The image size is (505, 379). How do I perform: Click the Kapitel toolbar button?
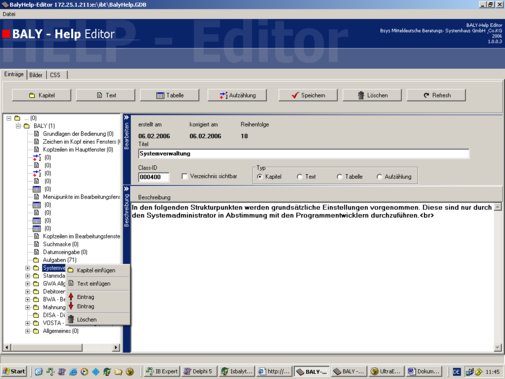42,95
